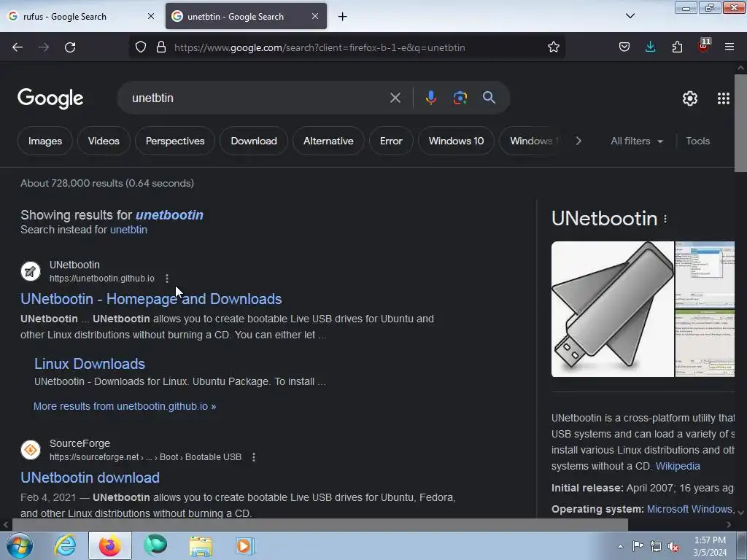This screenshot has width=747, height=560.
Task: Choose the Windows 10 filter chip
Action: click(456, 141)
